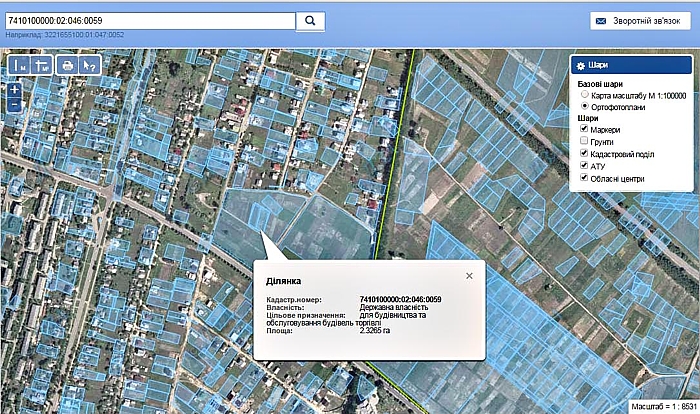Activate the parcel info query cursor tool
The image size is (700, 414).
pyautogui.click(x=89, y=65)
